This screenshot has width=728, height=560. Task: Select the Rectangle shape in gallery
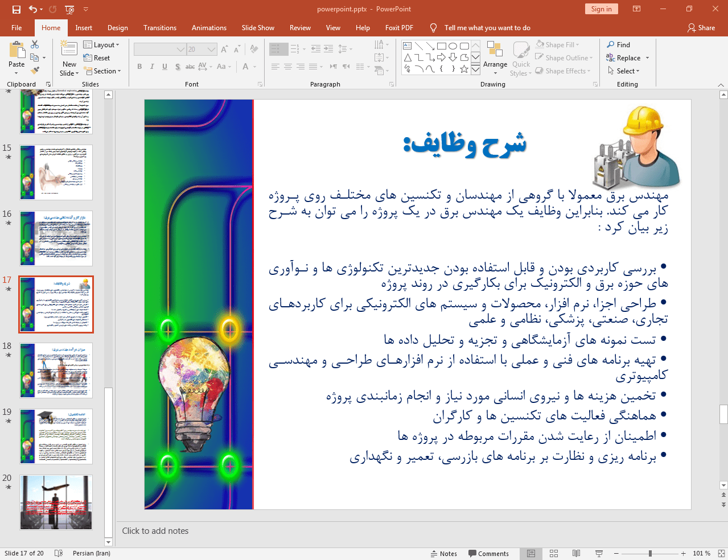[x=442, y=46]
